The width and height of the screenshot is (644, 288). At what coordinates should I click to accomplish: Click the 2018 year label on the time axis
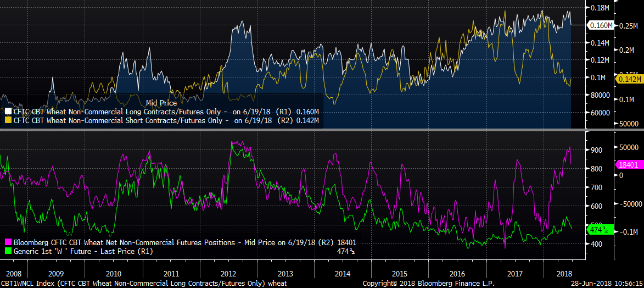click(x=563, y=273)
